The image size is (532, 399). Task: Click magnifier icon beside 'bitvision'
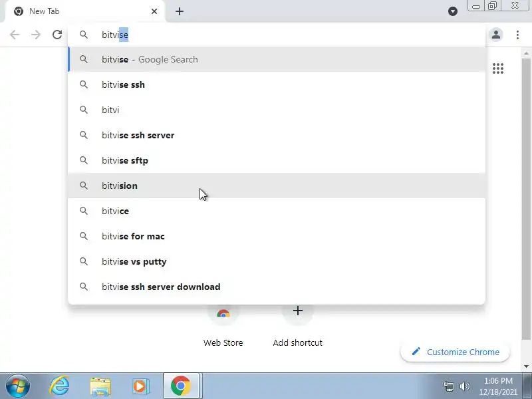click(x=84, y=186)
